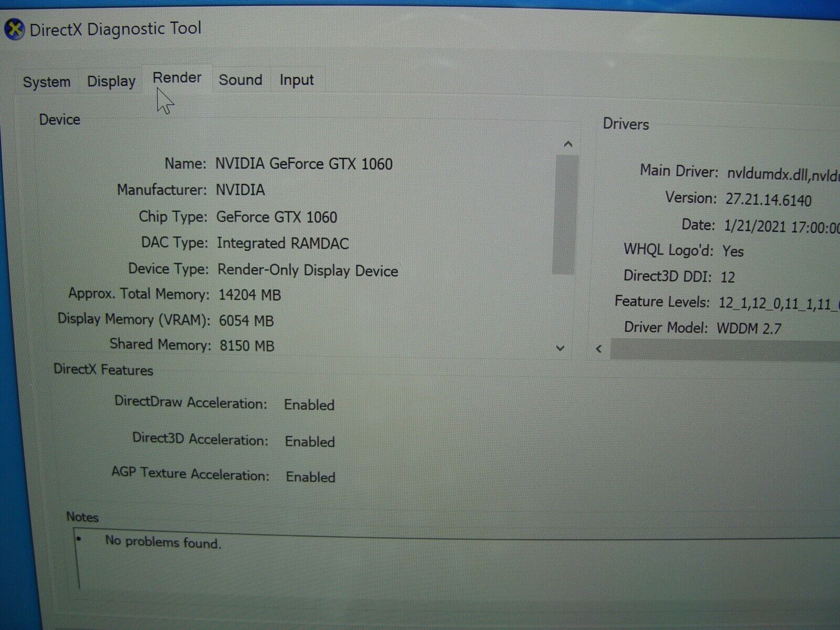Switch to the System tab
Screen dimensions: 840x630
point(47,82)
